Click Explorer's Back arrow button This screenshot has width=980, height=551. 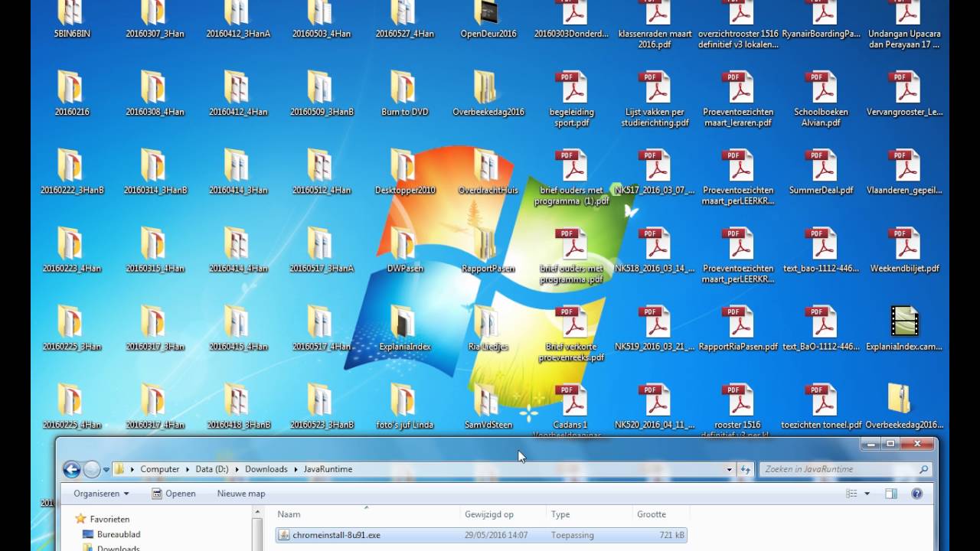tap(71, 469)
